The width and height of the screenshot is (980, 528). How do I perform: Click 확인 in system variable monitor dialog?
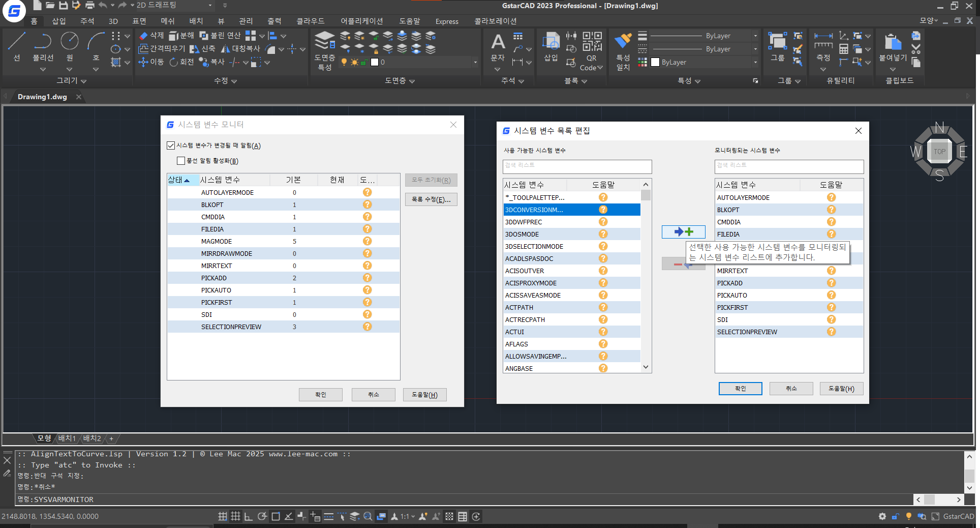click(320, 395)
